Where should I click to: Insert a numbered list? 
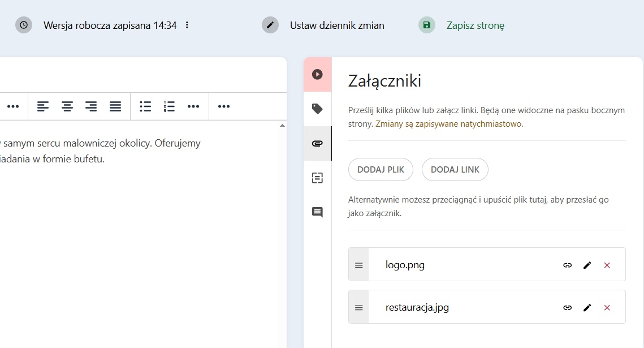(169, 106)
